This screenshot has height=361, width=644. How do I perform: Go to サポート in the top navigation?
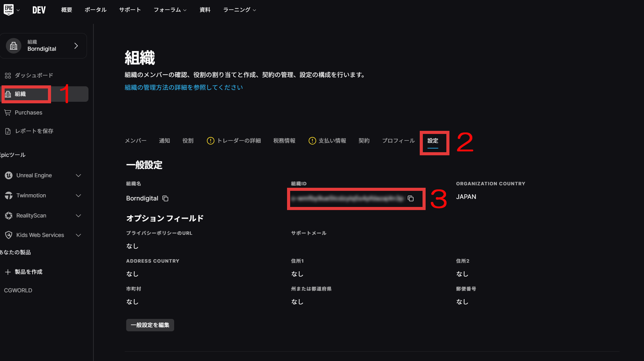(130, 10)
